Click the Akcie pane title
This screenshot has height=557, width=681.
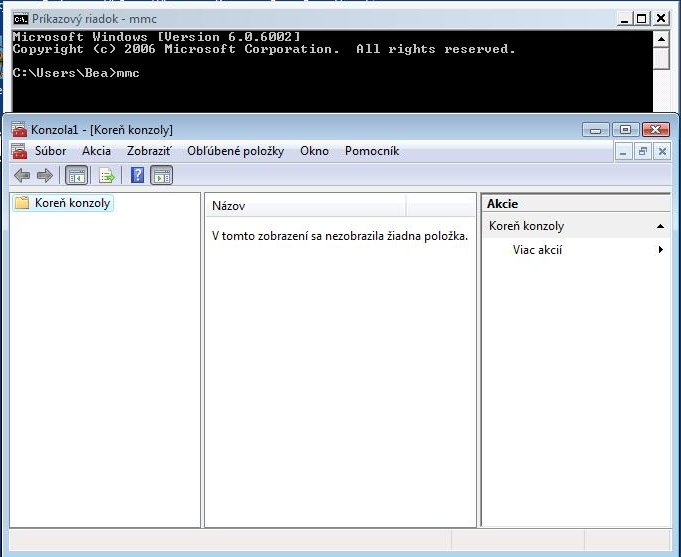click(502, 204)
